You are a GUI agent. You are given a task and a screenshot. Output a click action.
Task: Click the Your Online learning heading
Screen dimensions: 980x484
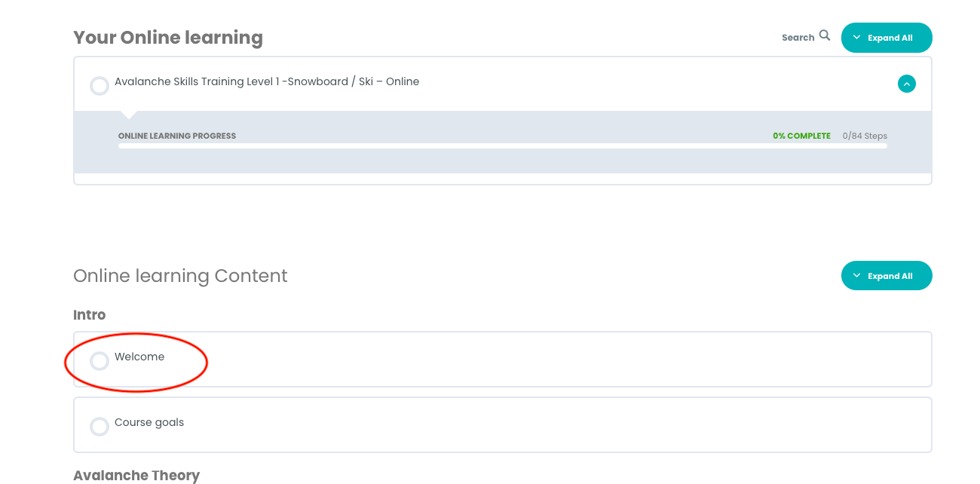(x=168, y=38)
